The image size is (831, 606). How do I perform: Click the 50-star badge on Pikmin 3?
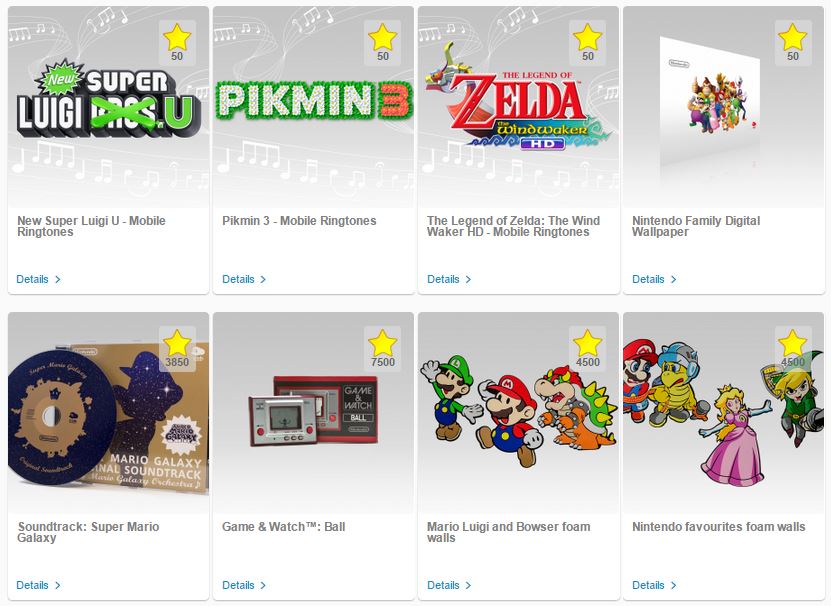pyautogui.click(x=382, y=43)
